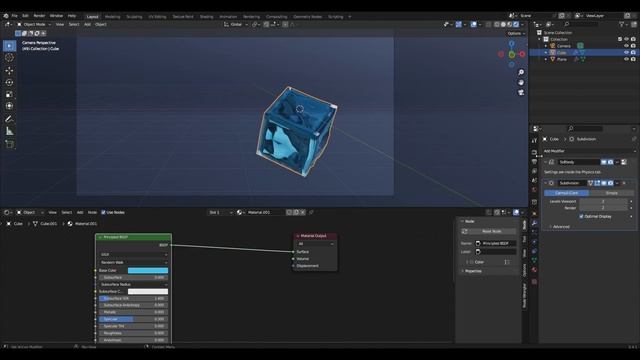
Task: Open Global transform orientation dropdown
Action: (236, 24)
